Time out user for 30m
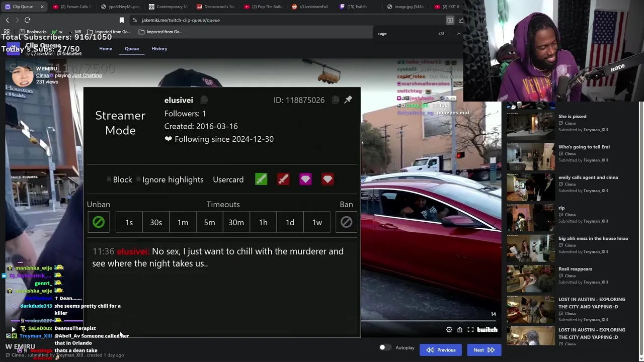Image resolution: width=644 pixels, height=362 pixels. (x=236, y=223)
